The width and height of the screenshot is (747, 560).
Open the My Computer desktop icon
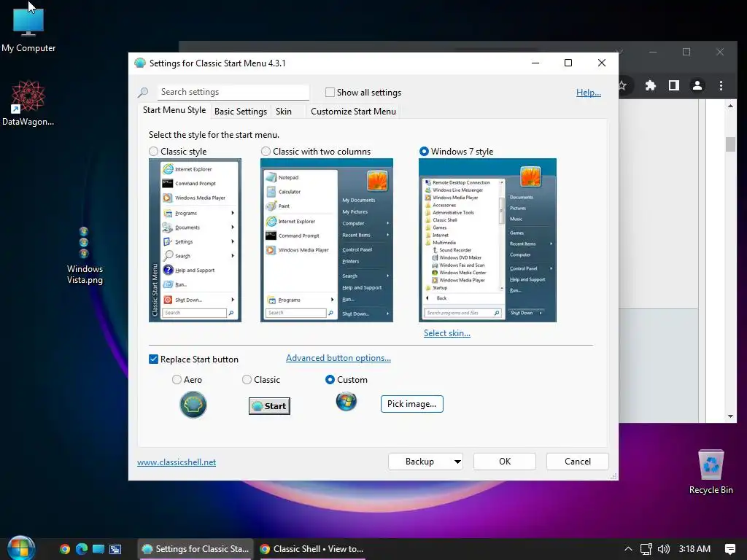click(x=28, y=28)
